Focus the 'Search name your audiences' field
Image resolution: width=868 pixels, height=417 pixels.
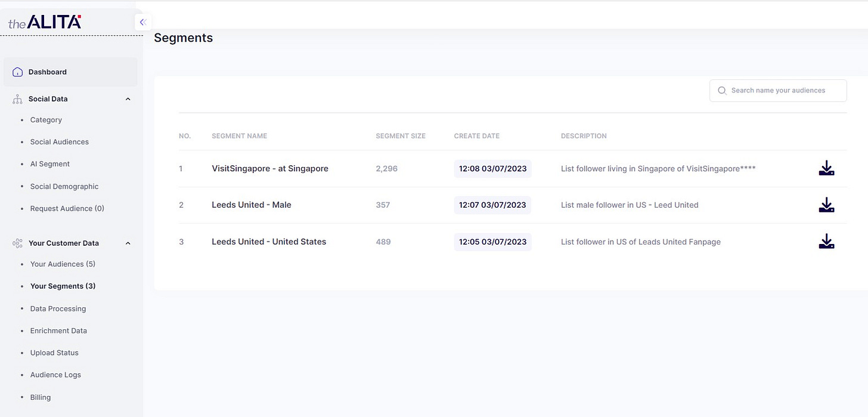point(778,91)
